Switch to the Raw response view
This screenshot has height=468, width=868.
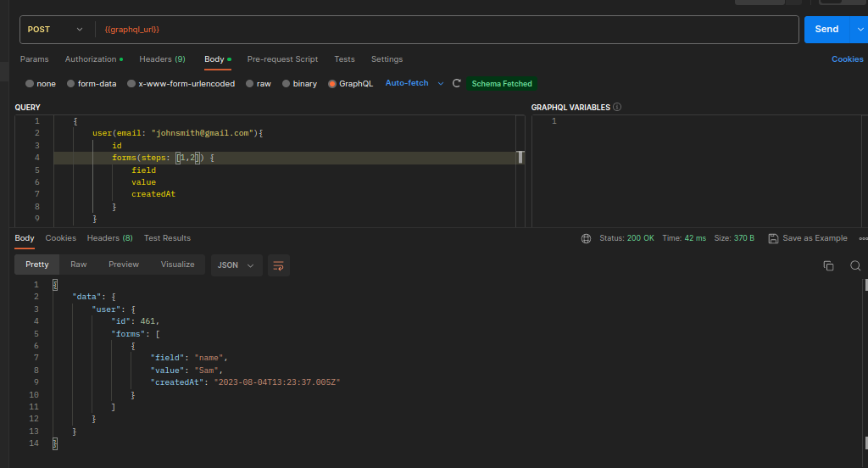[79, 265]
